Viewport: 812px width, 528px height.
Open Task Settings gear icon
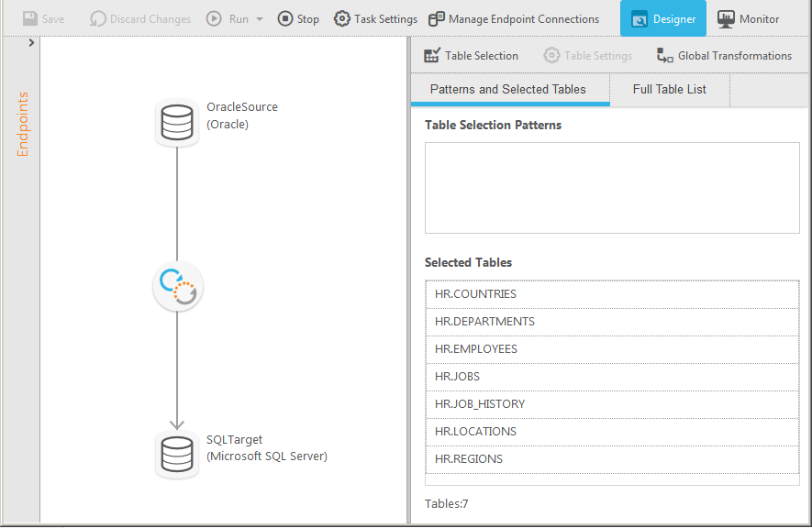342,18
